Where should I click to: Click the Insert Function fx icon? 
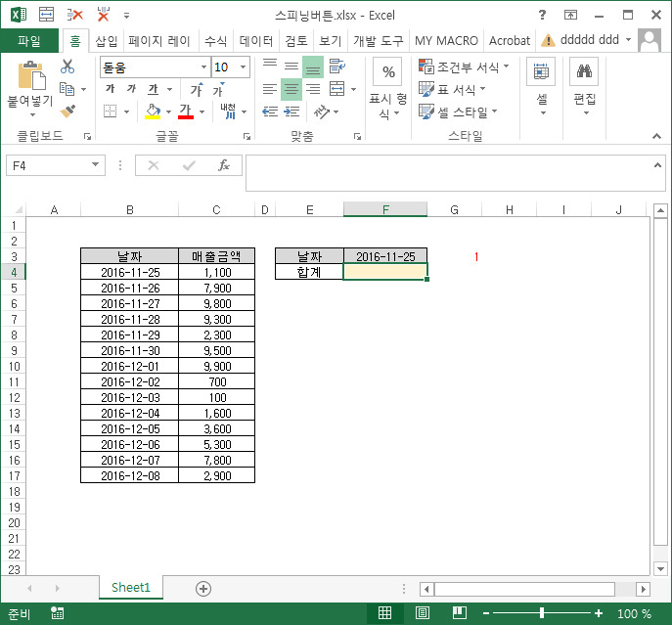point(224,165)
